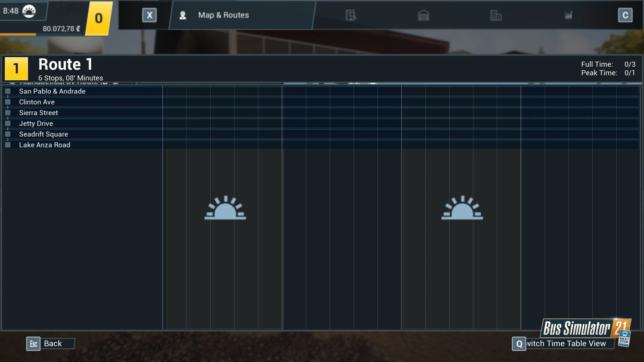Select Seadrift Square stop row

coord(44,134)
